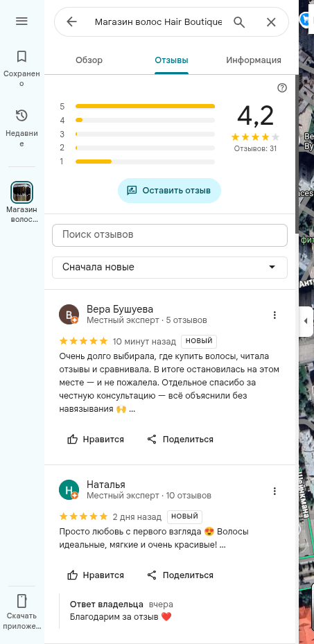Click Местный эксперт · 5 отзывов text
The width and height of the screenshot is (314, 644).
[x=146, y=320]
